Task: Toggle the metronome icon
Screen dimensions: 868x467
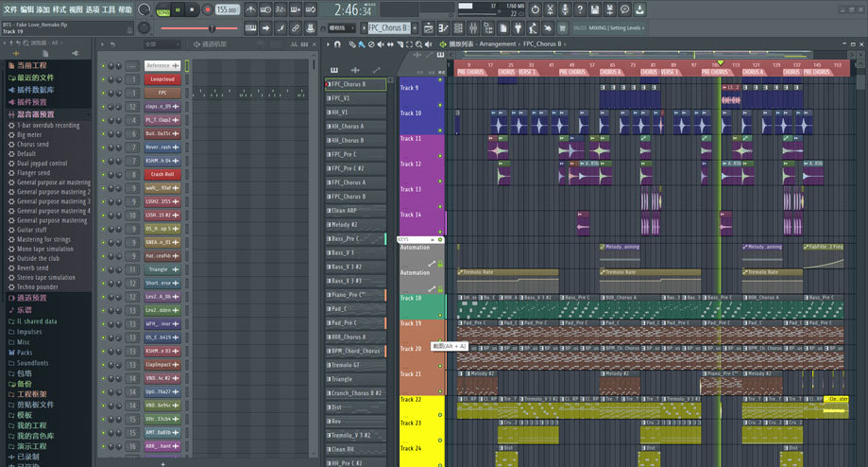Action: click(251, 9)
